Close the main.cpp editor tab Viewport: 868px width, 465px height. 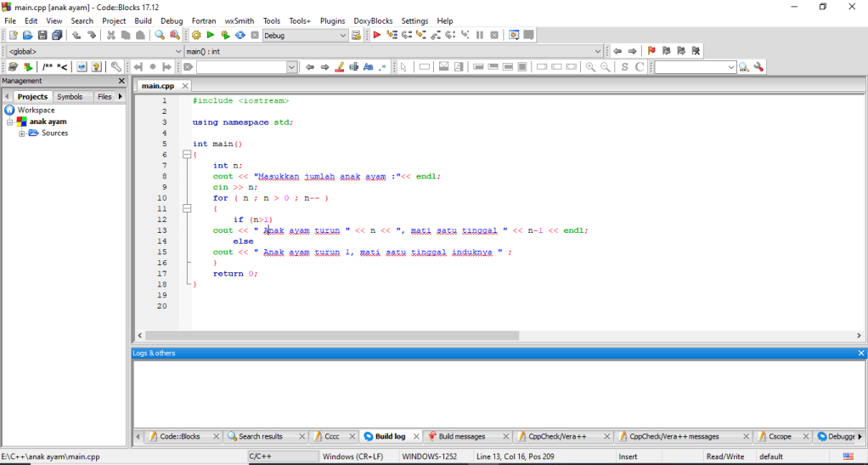185,86
